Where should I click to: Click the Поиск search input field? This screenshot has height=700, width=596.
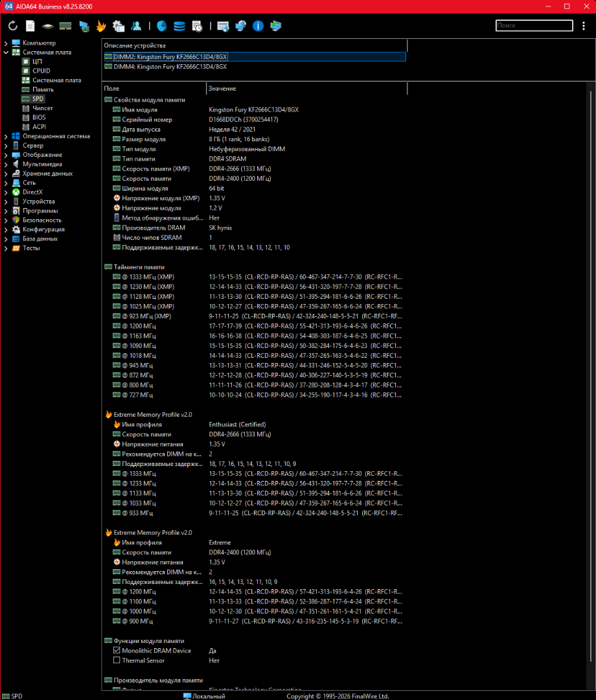point(534,26)
